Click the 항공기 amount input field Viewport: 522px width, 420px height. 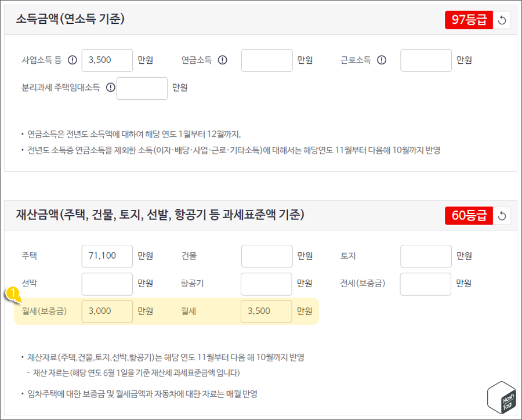point(266,283)
